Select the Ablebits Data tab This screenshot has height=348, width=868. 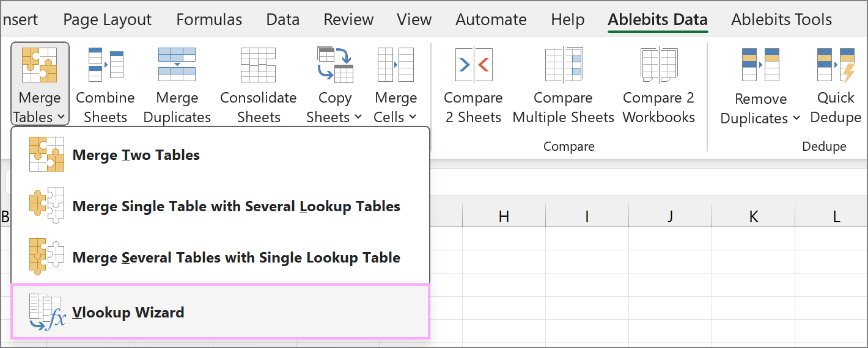(x=658, y=20)
